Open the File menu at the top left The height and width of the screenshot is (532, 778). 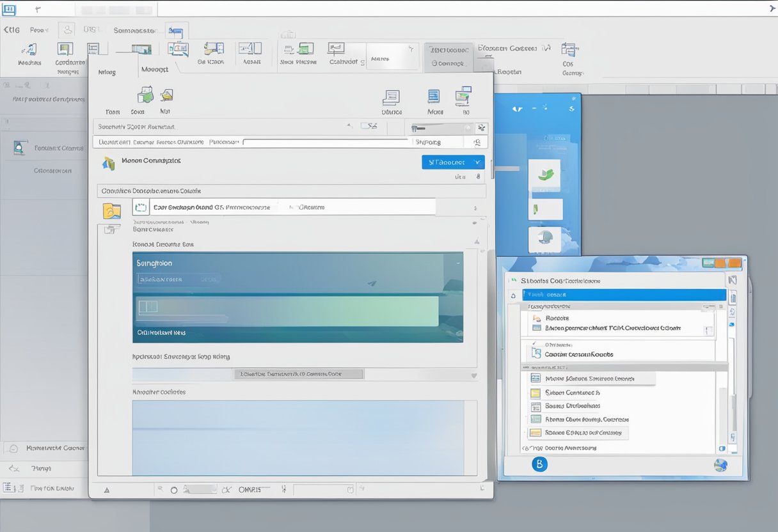[13, 29]
